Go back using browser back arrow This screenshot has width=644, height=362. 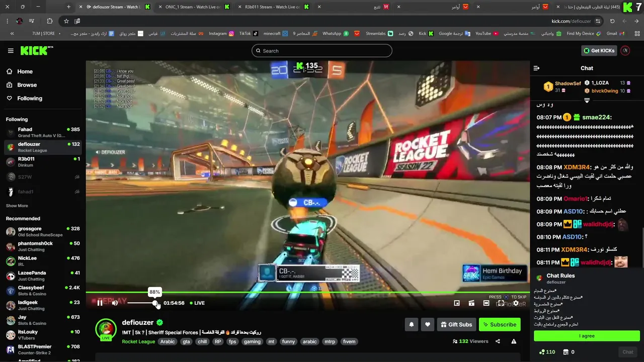(x=637, y=21)
